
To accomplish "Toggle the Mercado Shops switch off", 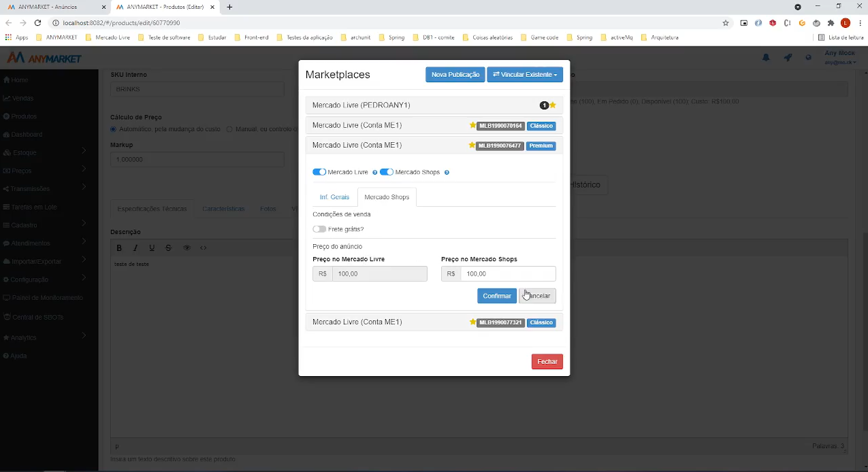I will click(x=387, y=172).
